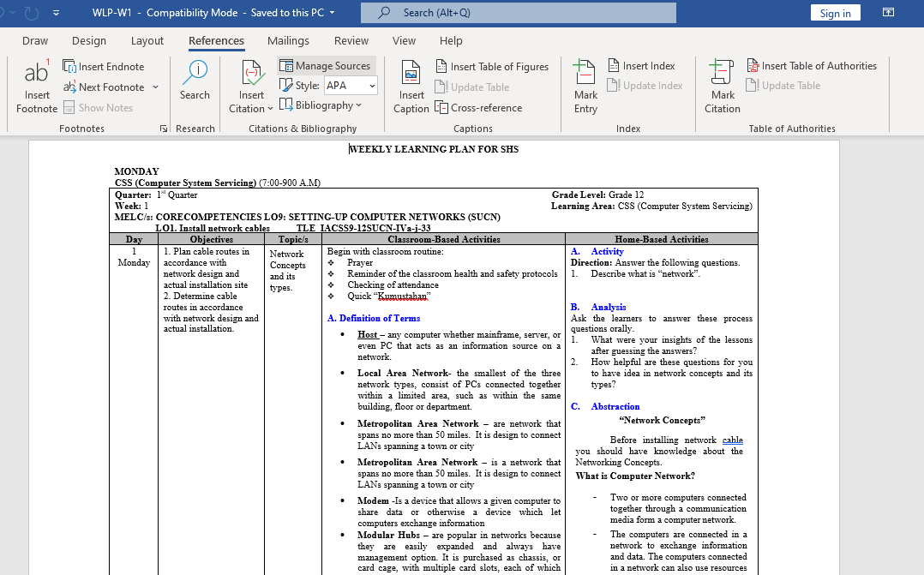This screenshot has height=575, width=924.
Task: Click the 'Grade Level: Grade 12' text
Action: tap(597, 195)
